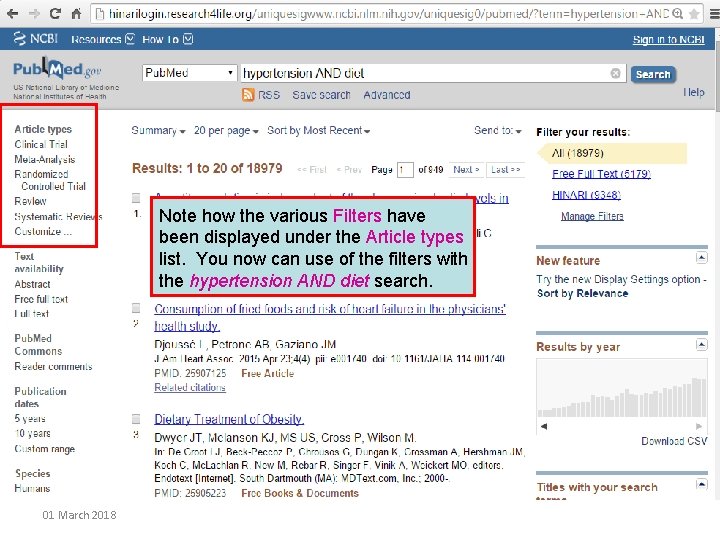Click Related citations link
This screenshot has width=720, height=540.
[190, 388]
